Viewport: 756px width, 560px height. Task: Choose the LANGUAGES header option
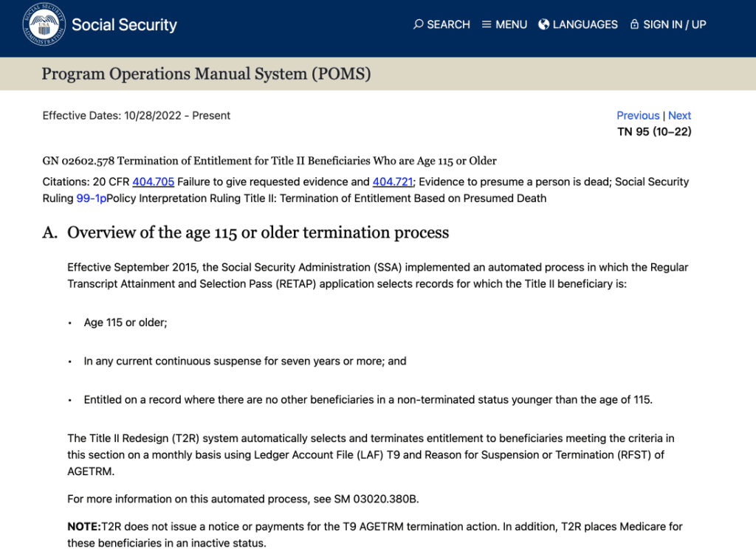585,24
